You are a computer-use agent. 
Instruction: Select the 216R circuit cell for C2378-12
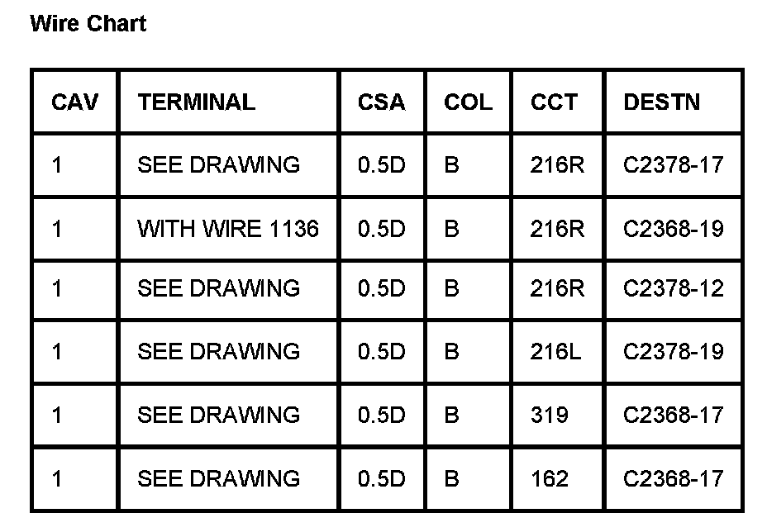point(557,288)
